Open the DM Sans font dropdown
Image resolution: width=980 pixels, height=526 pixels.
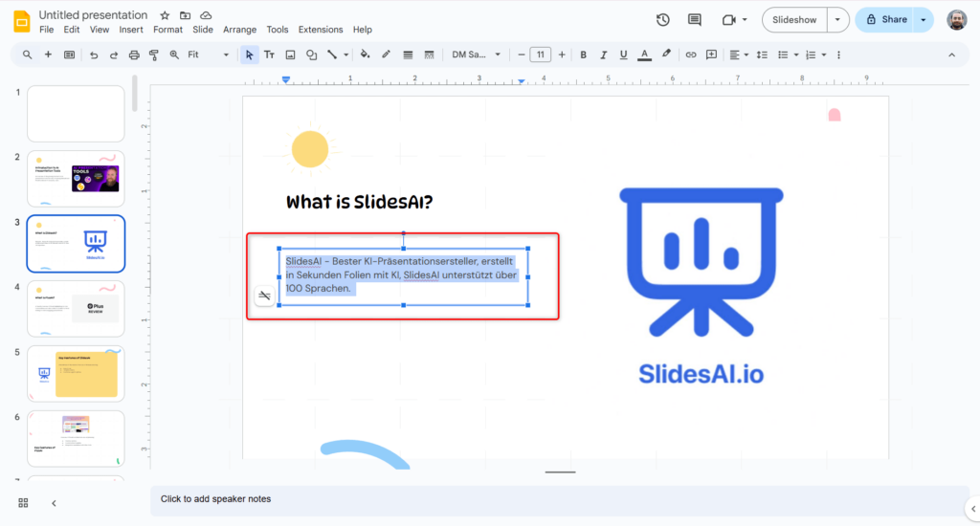click(475, 55)
